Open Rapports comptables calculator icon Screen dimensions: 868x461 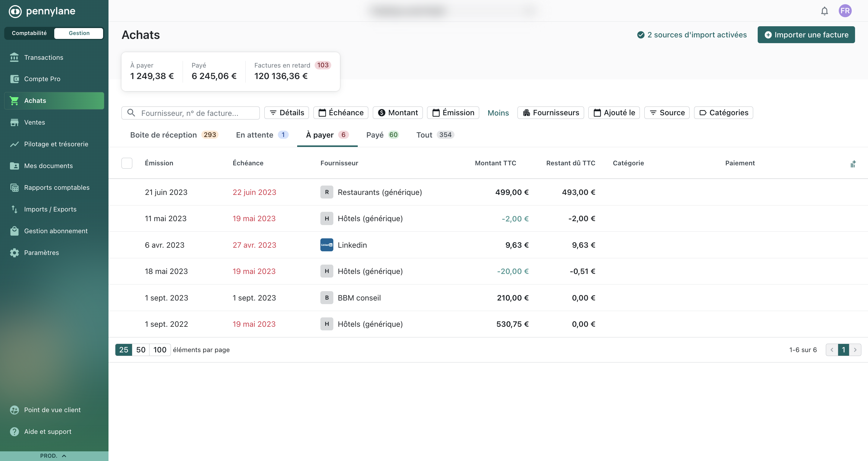[x=14, y=187]
